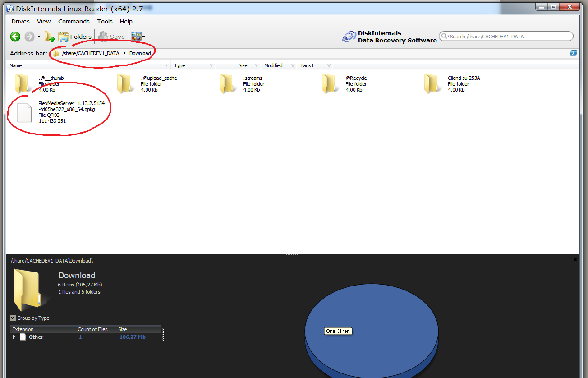This screenshot has width=588, height=378.
Task: Click the Save toolbar button
Action: (x=112, y=37)
